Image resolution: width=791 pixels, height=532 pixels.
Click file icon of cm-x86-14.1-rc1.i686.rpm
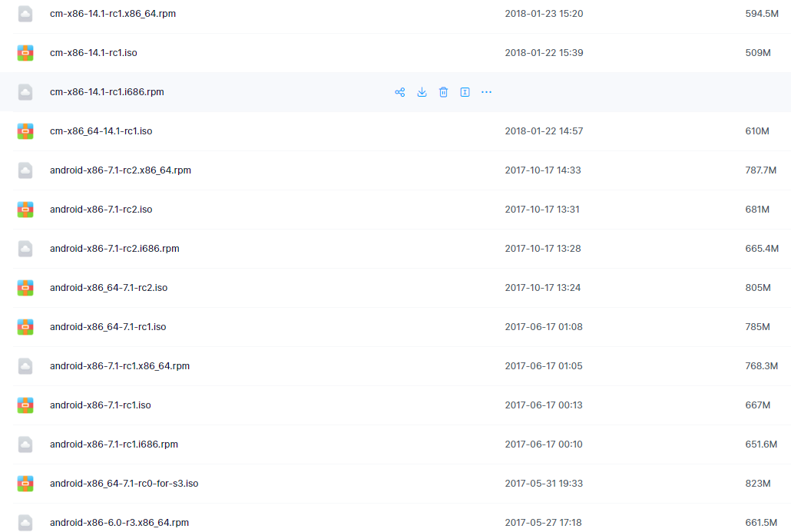pos(25,92)
